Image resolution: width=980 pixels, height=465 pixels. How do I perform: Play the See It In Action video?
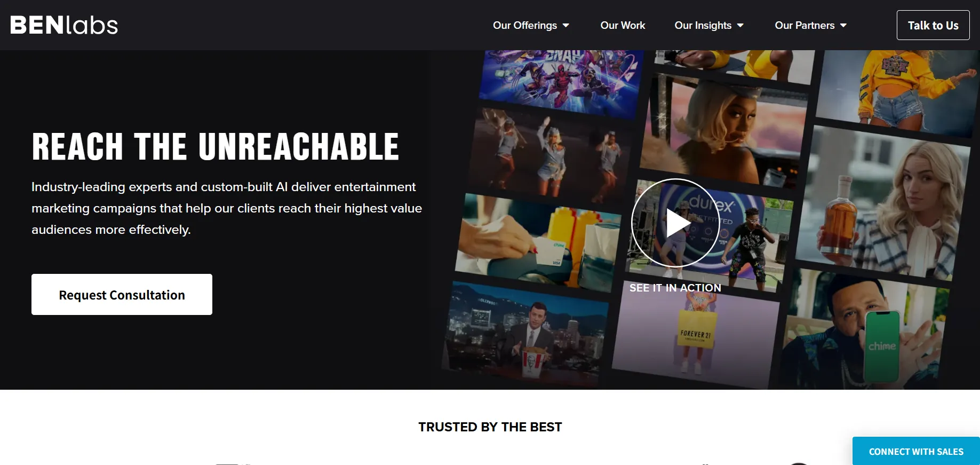pos(675,223)
